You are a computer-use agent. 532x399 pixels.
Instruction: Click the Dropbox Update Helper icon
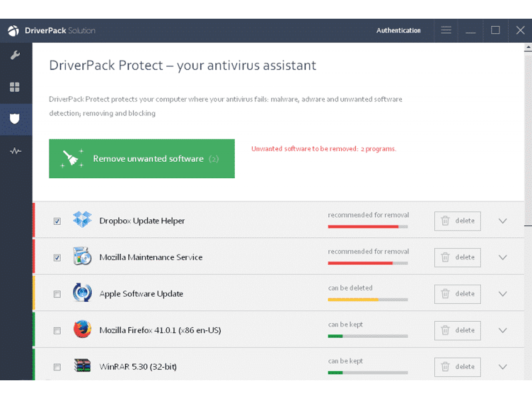pos(82,219)
